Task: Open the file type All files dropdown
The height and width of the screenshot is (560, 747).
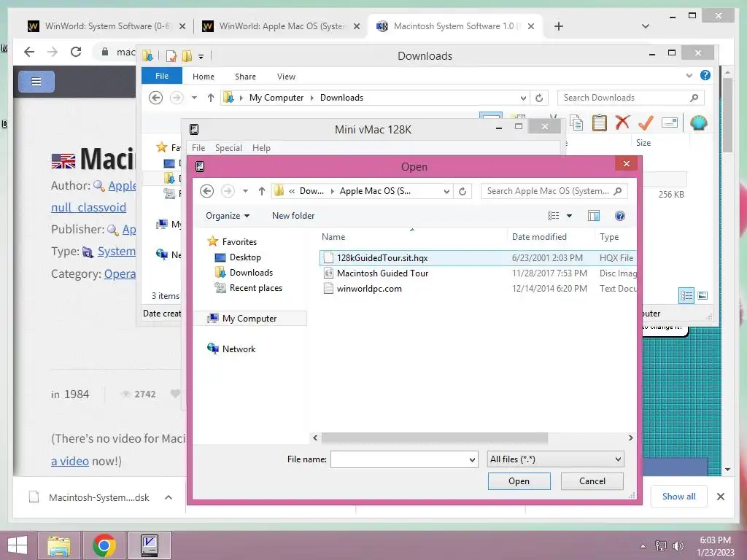Action: (618, 459)
